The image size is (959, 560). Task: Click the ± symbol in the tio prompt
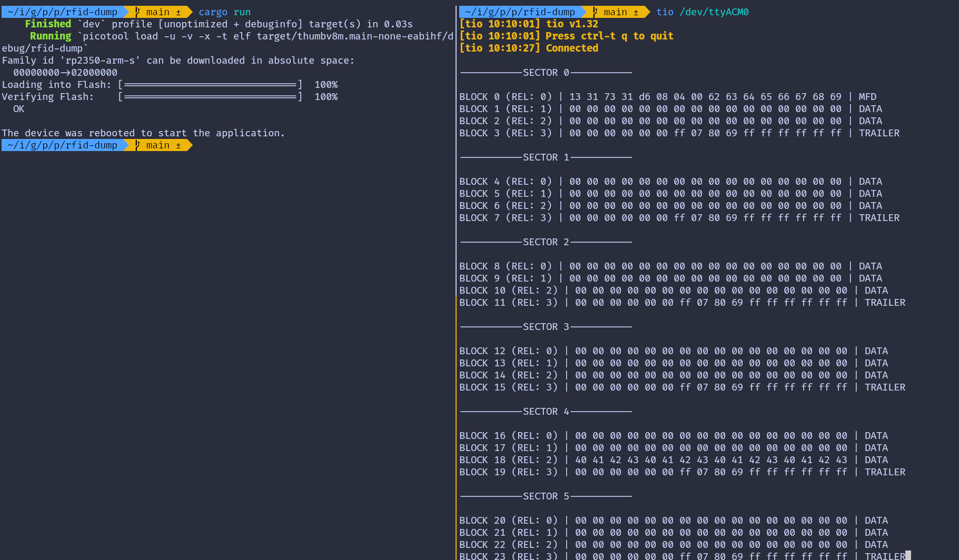pyautogui.click(x=636, y=12)
